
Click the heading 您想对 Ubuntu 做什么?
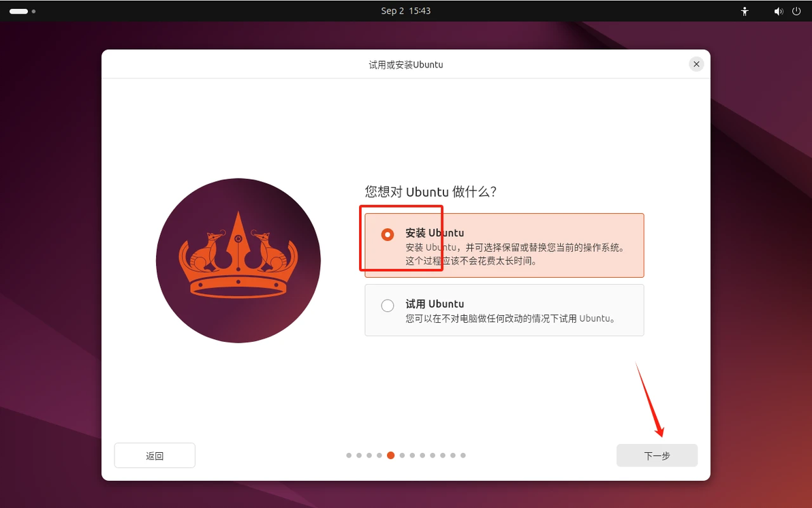click(431, 191)
